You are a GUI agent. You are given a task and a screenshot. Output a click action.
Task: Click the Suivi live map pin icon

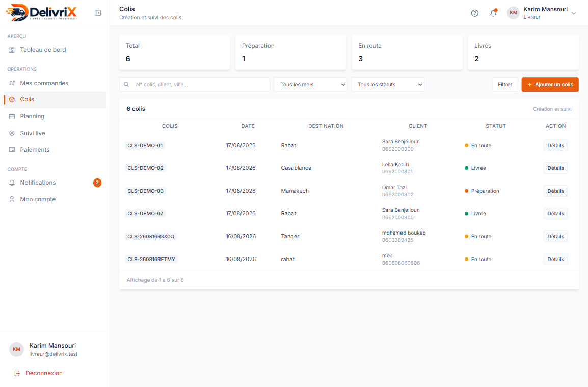click(12, 133)
